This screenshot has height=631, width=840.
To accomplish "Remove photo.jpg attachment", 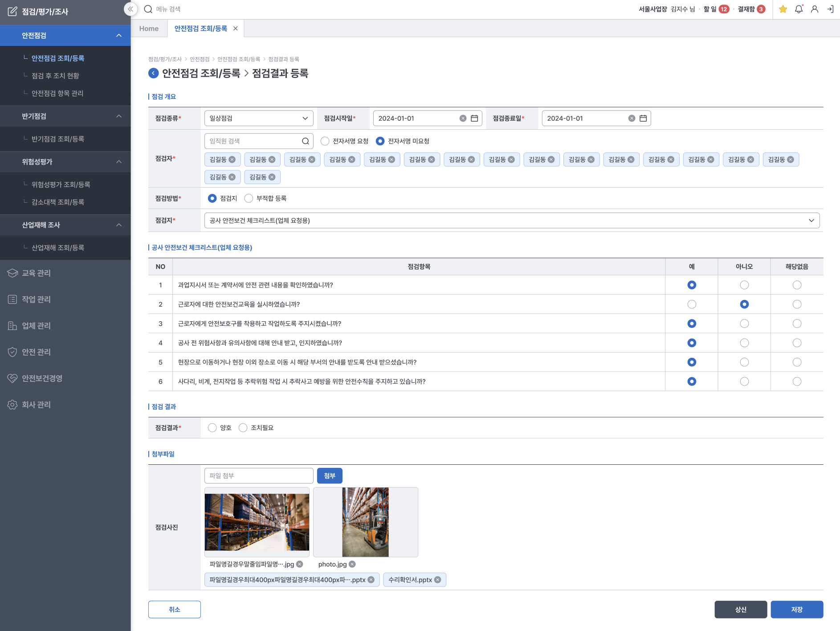I will click(x=352, y=564).
